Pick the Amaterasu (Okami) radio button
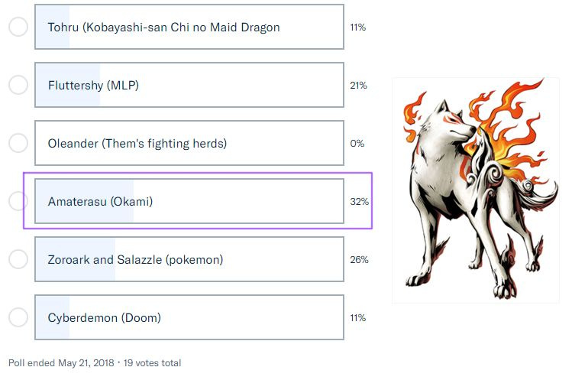 point(18,201)
